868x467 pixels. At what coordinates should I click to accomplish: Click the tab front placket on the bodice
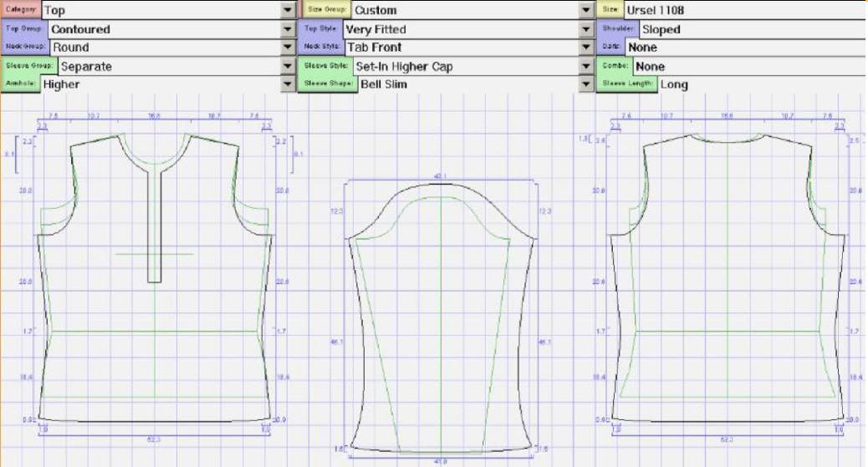[155, 226]
